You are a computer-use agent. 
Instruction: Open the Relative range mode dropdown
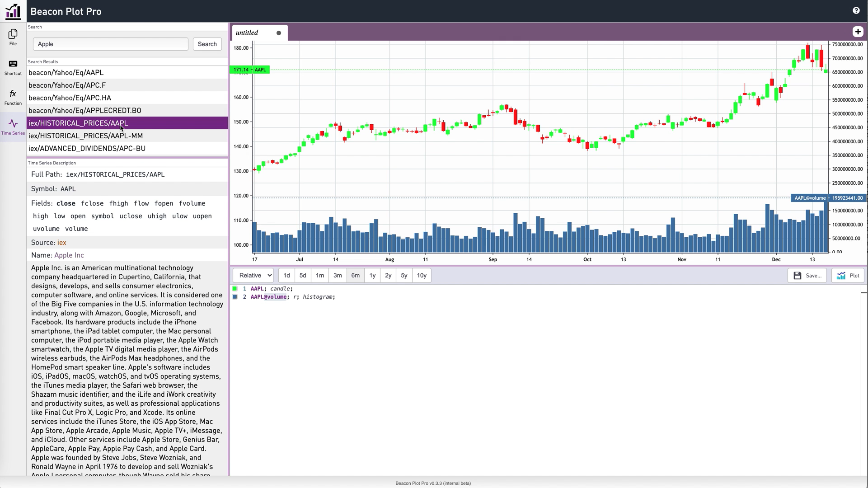pos(253,276)
